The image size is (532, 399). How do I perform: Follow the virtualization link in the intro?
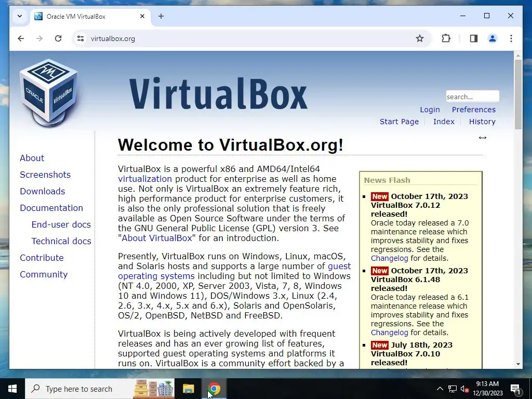[145, 179]
